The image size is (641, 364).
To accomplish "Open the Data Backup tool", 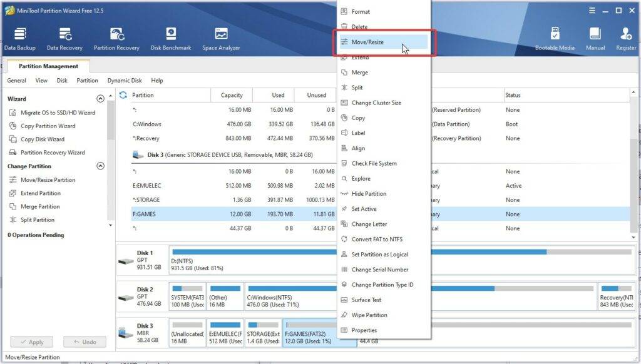I will 19,39.
